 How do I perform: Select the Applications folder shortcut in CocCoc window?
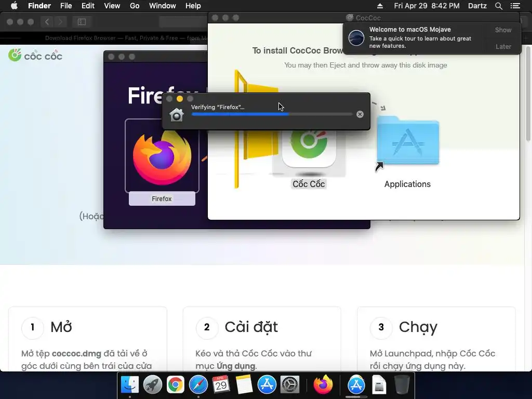(407, 141)
